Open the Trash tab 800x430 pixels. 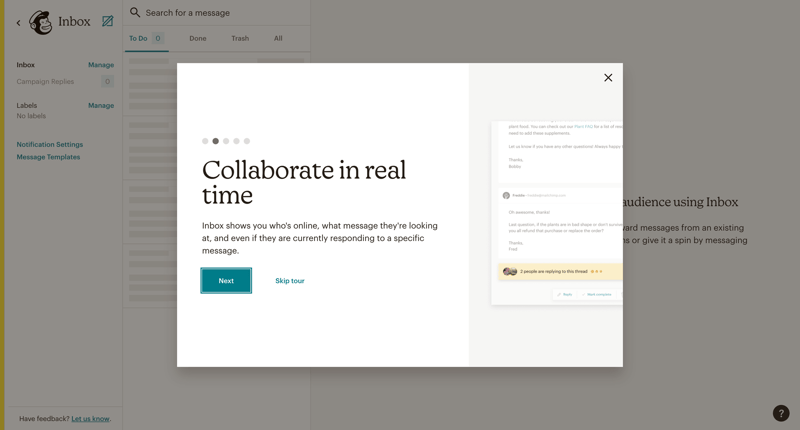pyautogui.click(x=240, y=38)
